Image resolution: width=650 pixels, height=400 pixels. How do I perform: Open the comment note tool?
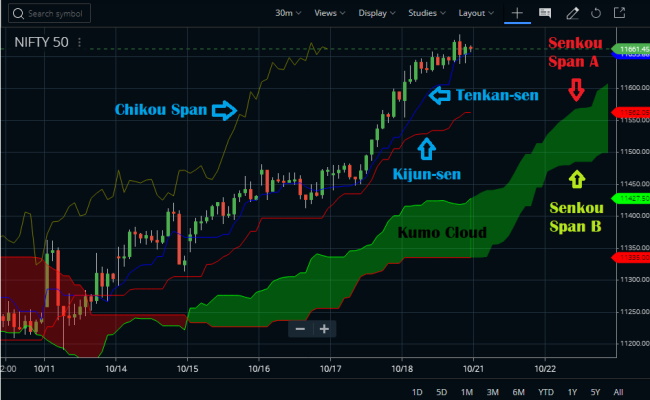click(x=545, y=14)
